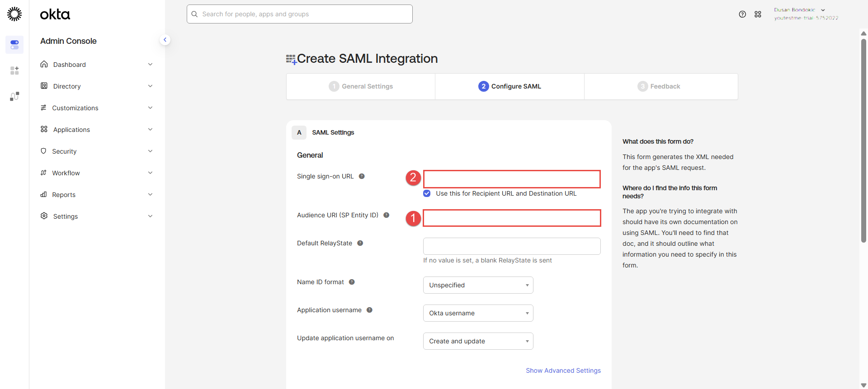Open Update application username on dropdown
868x389 pixels.
click(478, 341)
